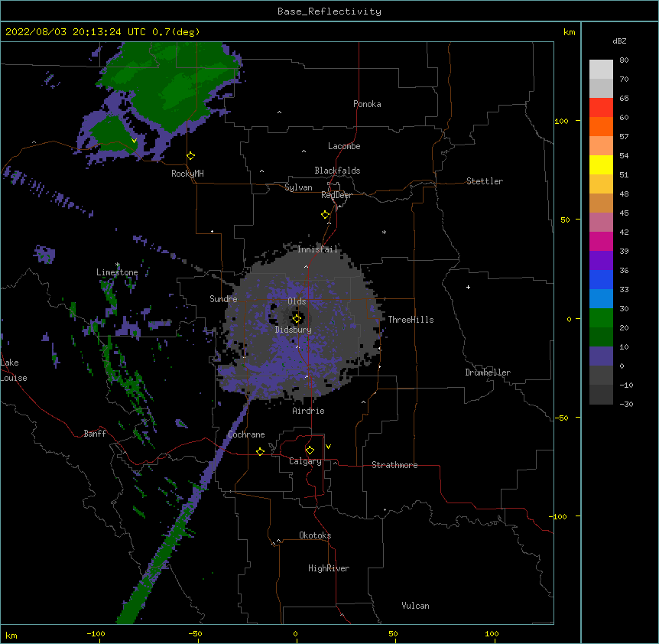
Task: Click the HighRiver town label
Action: 329,568
